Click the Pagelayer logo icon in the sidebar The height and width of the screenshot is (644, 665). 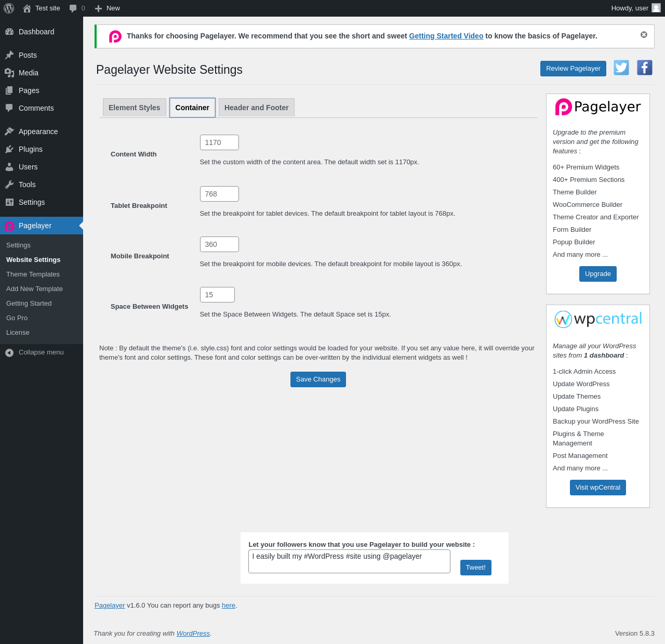pos(9,226)
